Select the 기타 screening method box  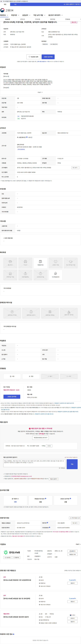(69, 376)
